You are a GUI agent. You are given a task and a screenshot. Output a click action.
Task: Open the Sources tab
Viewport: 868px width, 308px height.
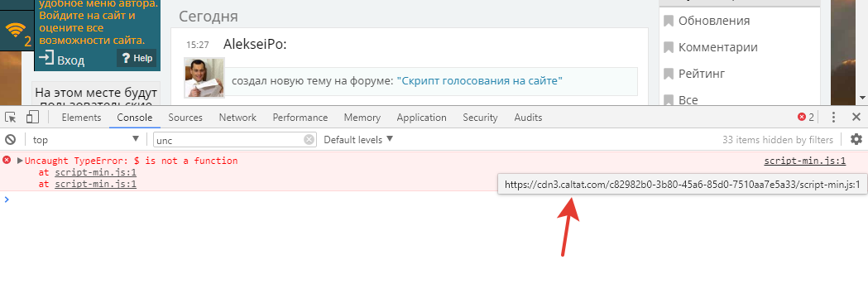(x=185, y=118)
